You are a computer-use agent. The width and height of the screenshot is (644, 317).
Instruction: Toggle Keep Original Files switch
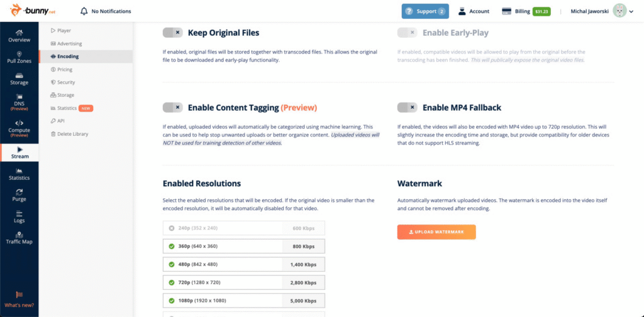tap(172, 33)
